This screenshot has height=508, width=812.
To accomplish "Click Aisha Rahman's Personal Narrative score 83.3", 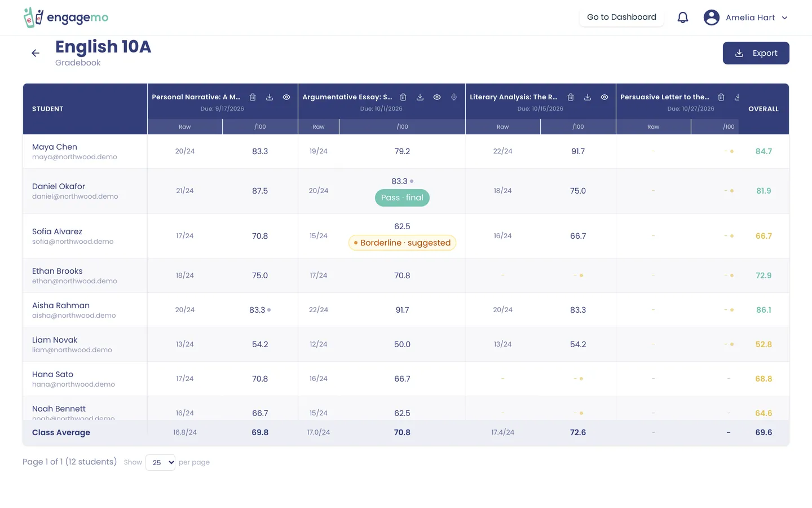I will [257, 310].
